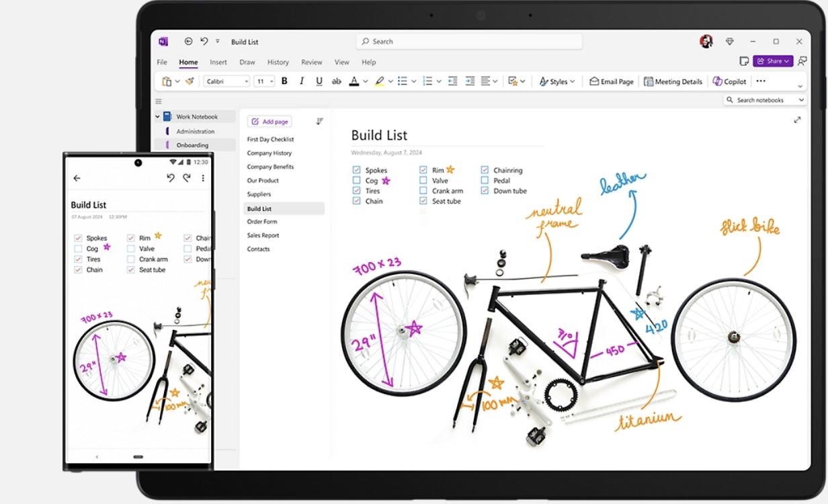The image size is (828, 504).
Task: Click the To Do tag icon
Action: pos(513,81)
